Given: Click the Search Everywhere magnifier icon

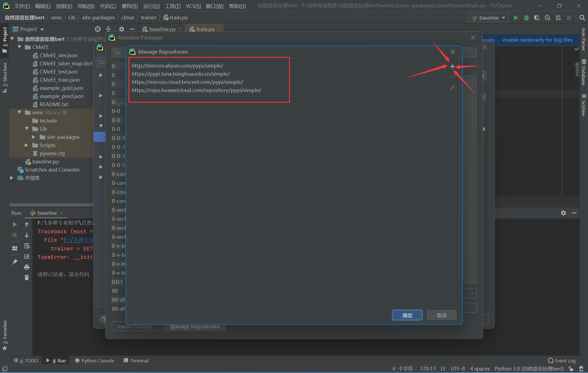Looking at the screenshot, I should pos(582,18).
